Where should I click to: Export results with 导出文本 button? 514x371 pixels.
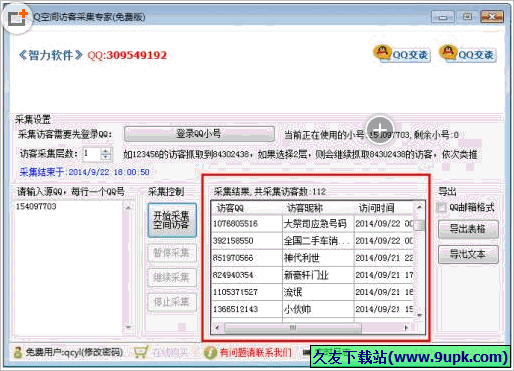(x=468, y=254)
